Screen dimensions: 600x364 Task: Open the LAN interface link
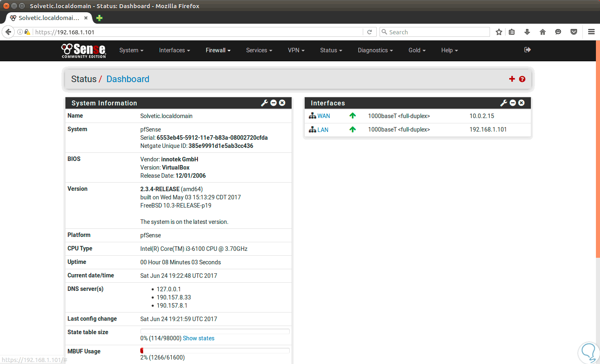tap(323, 130)
